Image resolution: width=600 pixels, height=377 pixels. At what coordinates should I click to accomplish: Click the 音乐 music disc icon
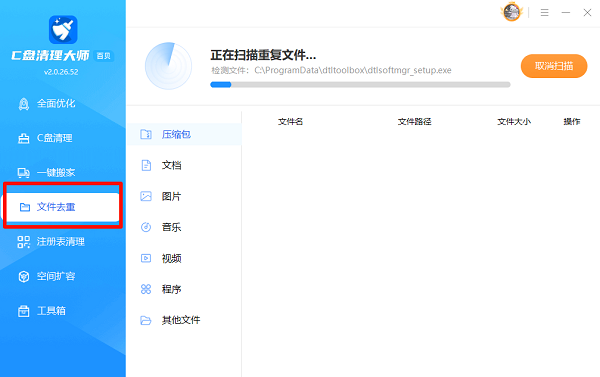[x=146, y=227]
